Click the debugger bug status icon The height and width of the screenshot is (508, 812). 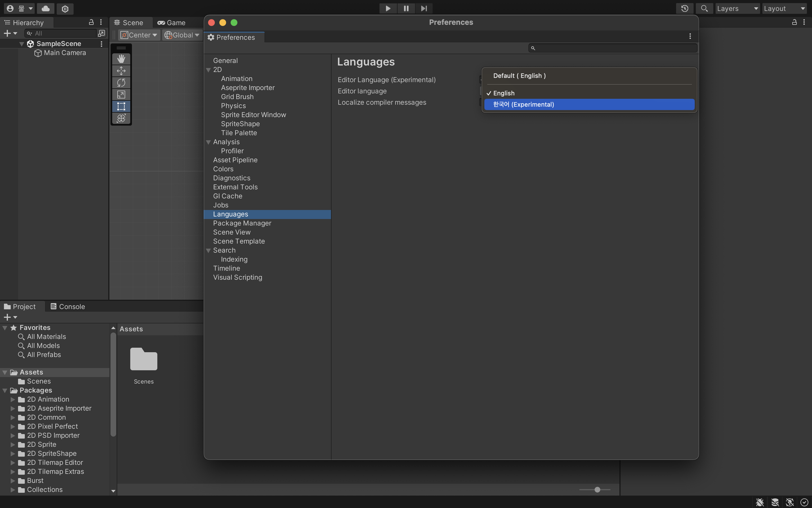(x=760, y=502)
